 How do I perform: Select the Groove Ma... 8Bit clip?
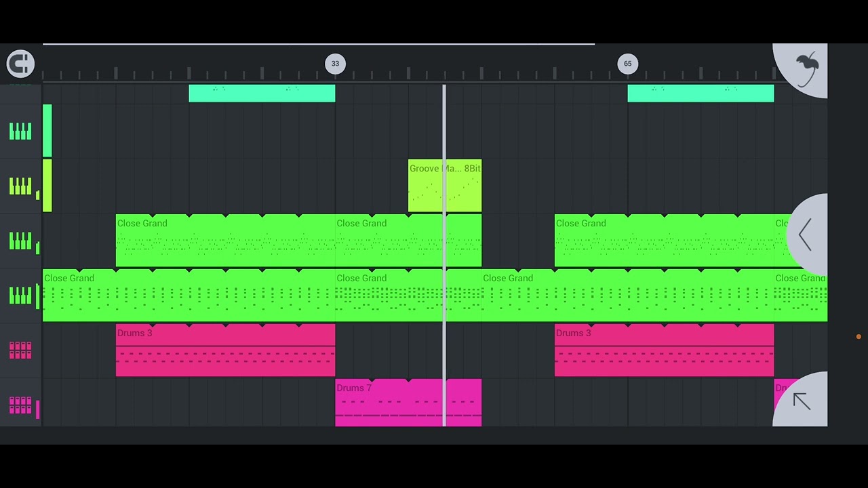pyautogui.click(x=445, y=186)
